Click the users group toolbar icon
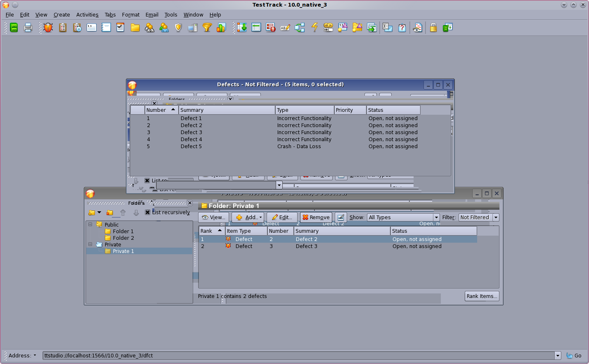589x364 pixels. click(164, 28)
